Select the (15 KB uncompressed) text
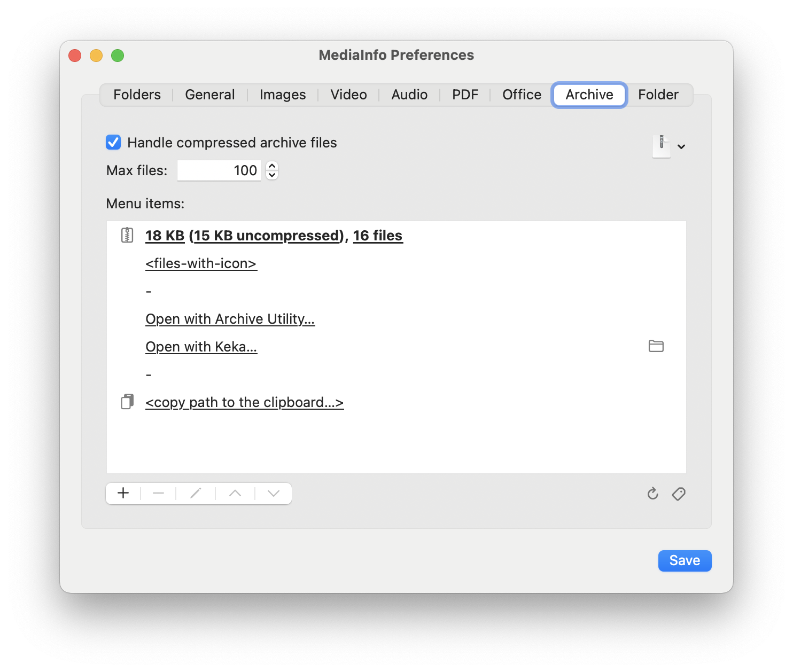 (266, 236)
